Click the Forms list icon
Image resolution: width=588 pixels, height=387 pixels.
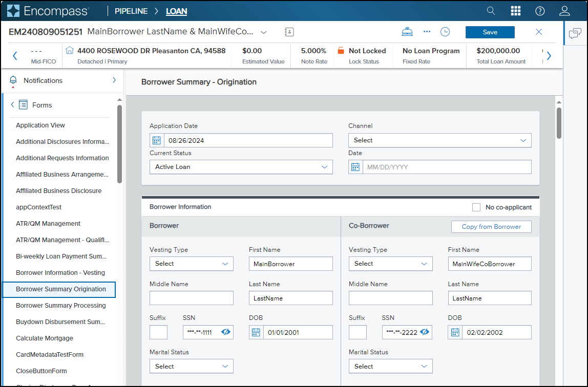(x=23, y=105)
